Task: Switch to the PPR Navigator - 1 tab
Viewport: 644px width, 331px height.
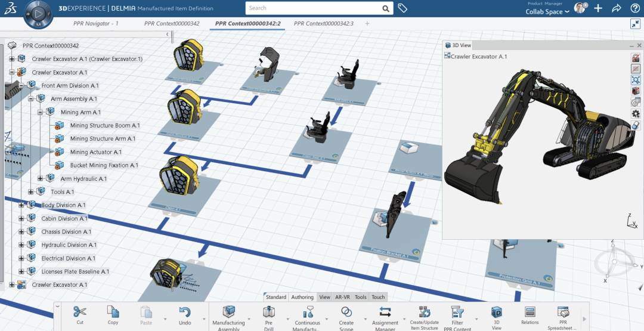Action: pos(95,23)
